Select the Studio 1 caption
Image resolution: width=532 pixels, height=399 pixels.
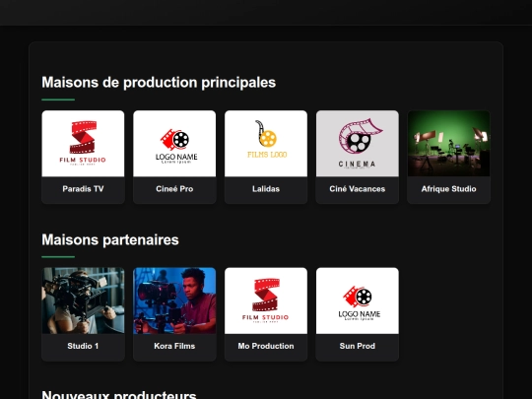pos(83,346)
